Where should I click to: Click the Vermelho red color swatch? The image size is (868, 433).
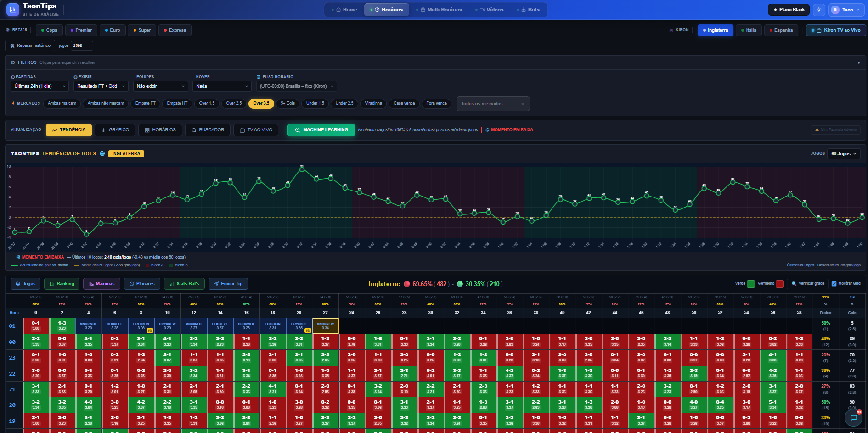(x=780, y=284)
